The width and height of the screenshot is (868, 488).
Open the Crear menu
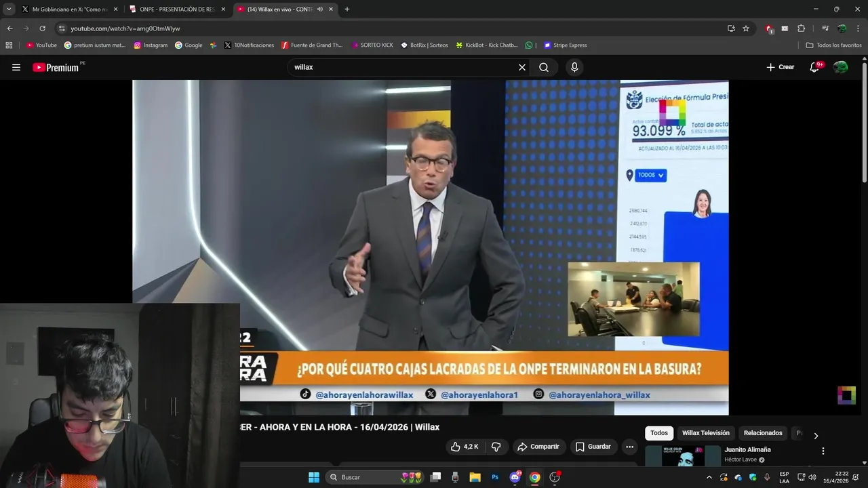coord(781,67)
